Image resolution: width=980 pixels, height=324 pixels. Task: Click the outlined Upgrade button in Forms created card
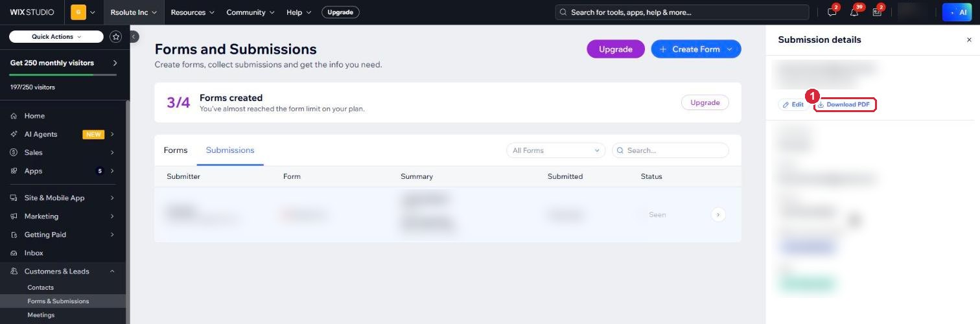(x=705, y=102)
